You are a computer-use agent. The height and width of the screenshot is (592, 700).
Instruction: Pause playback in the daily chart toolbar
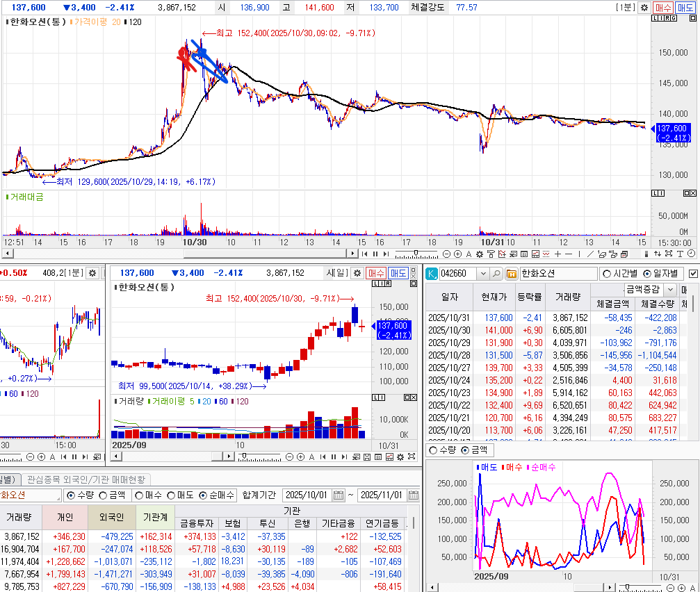pyautogui.click(x=334, y=457)
